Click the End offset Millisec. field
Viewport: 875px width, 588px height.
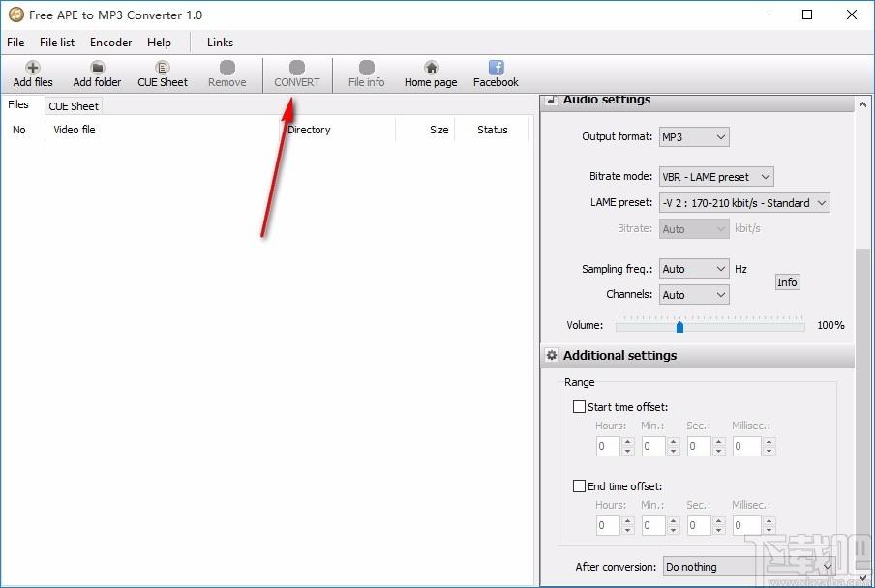(x=747, y=525)
